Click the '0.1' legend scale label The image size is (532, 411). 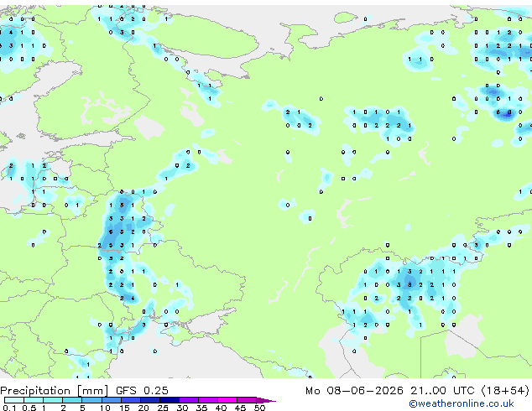[9, 408]
